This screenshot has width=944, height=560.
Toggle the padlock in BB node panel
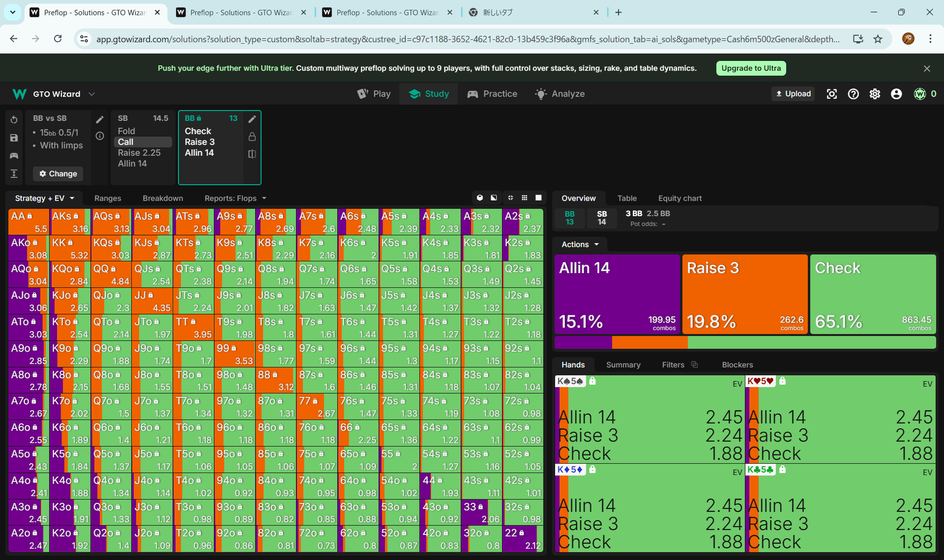point(252,137)
